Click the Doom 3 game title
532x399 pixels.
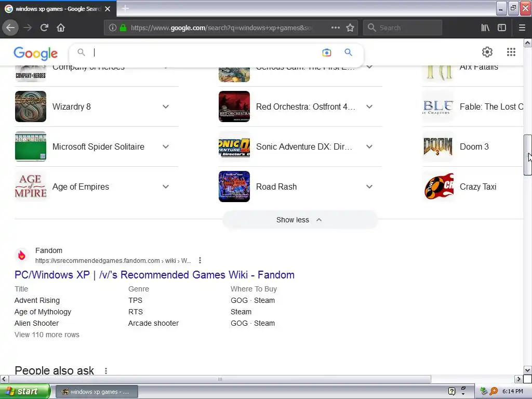pyautogui.click(x=474, y=147)
